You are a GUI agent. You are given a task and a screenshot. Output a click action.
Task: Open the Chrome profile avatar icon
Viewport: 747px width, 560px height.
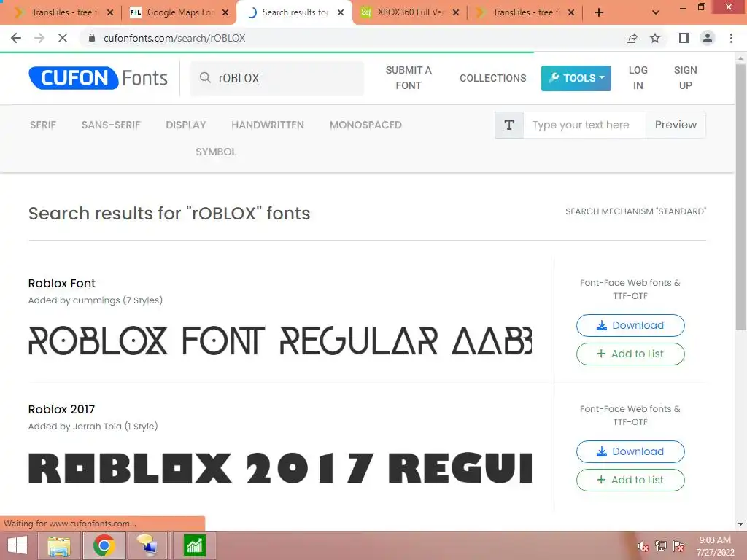708,38
